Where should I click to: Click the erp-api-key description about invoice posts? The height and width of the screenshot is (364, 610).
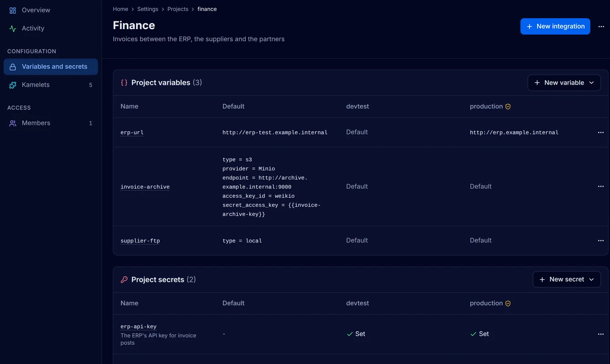(x=158, y=339)
